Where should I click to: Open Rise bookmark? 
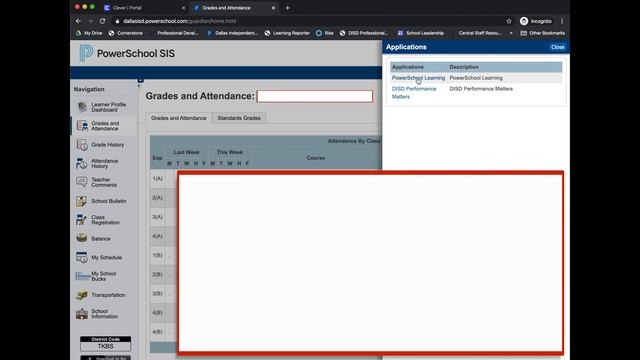coord(324,33)
